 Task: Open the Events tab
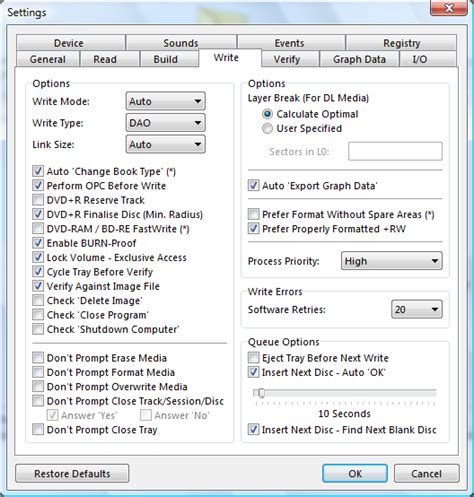291,43
